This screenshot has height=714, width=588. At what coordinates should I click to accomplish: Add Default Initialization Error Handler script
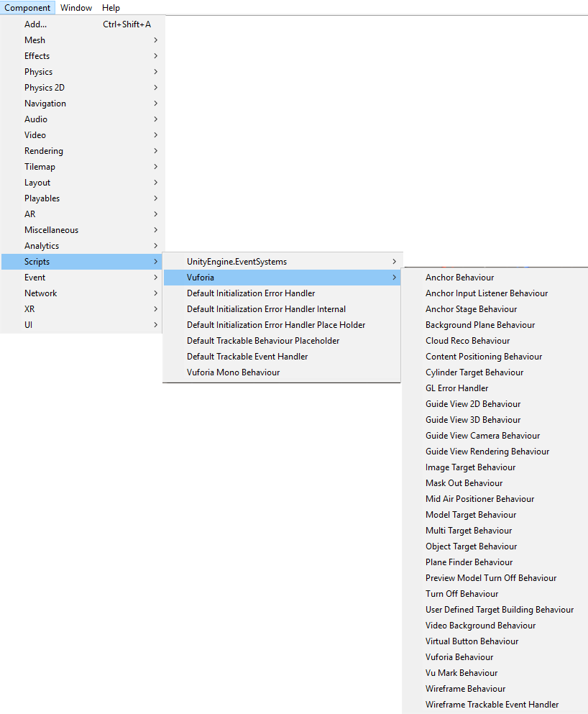coord(282,293)
